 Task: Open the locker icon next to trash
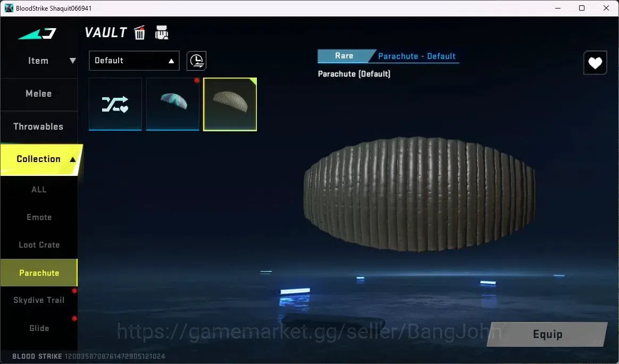[x=162, y=33]
